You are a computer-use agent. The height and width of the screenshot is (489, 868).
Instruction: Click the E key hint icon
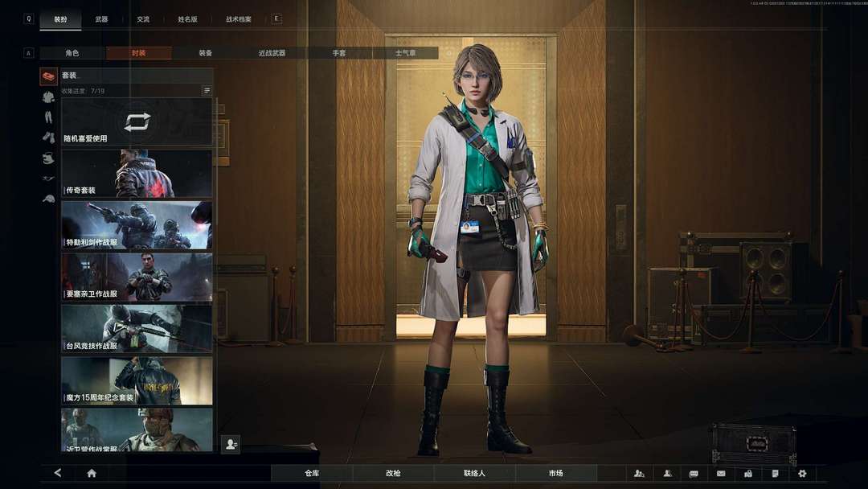click(x=276, y=18)
